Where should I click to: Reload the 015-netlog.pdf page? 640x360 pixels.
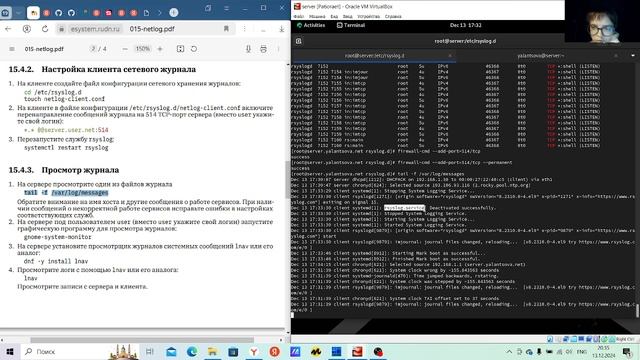point(45,29)
